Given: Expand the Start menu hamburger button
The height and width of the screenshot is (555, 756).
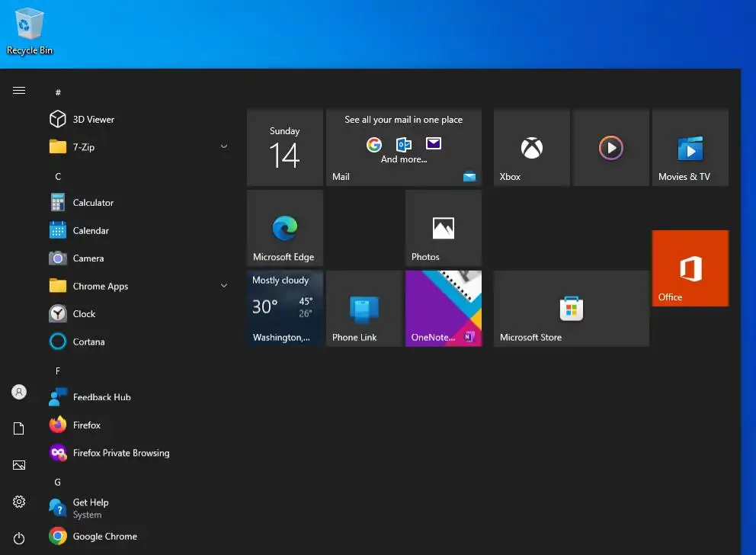Looking at the screenshot, I should [x=19, y=91].
